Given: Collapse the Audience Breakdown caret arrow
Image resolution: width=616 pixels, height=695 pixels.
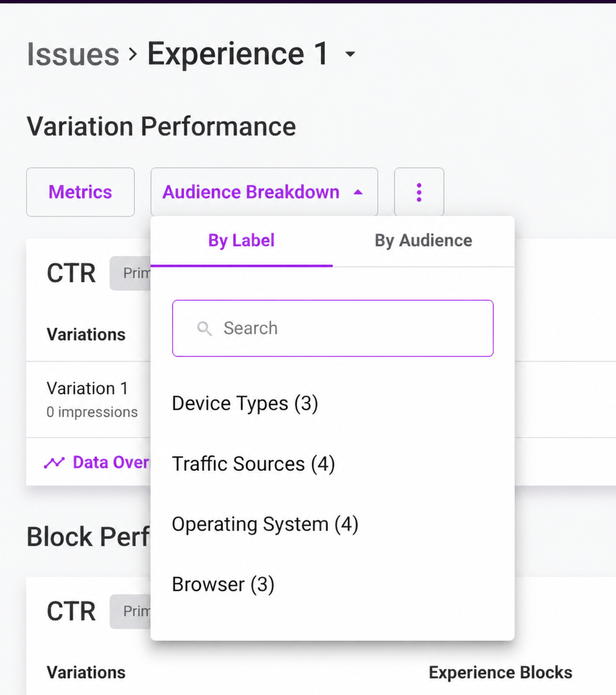Looking at the screenshot, I should click(358, 192).
